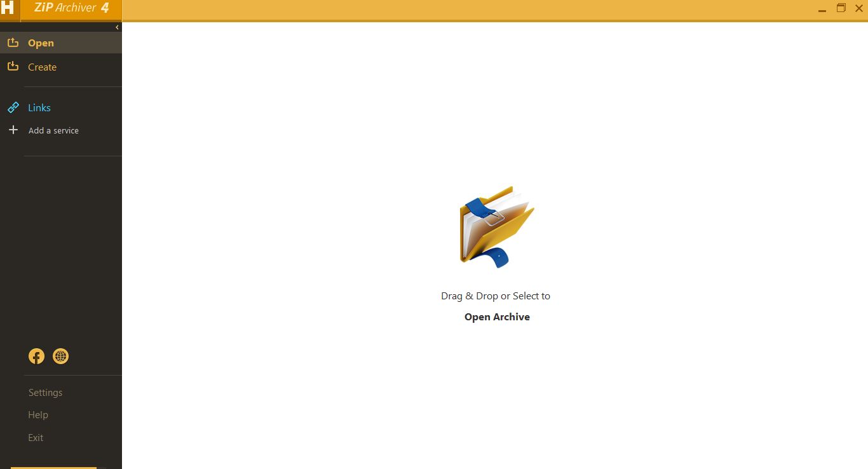Select the Create archive icon in sidebar

(x=13, y=66)
